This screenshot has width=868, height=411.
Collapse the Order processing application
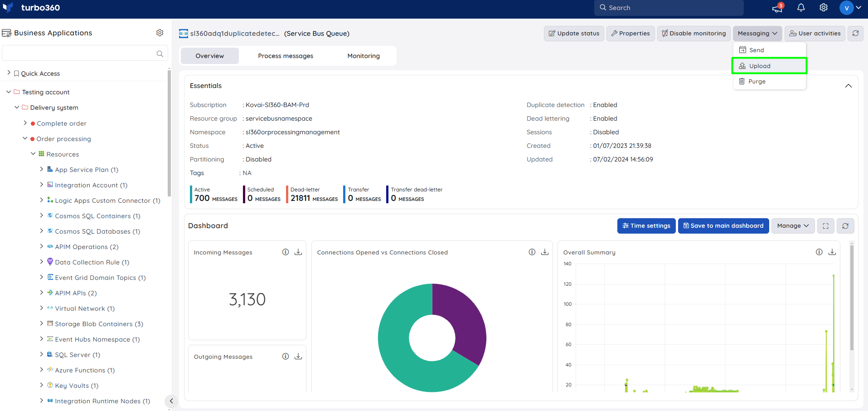click(x=25, y=138)
